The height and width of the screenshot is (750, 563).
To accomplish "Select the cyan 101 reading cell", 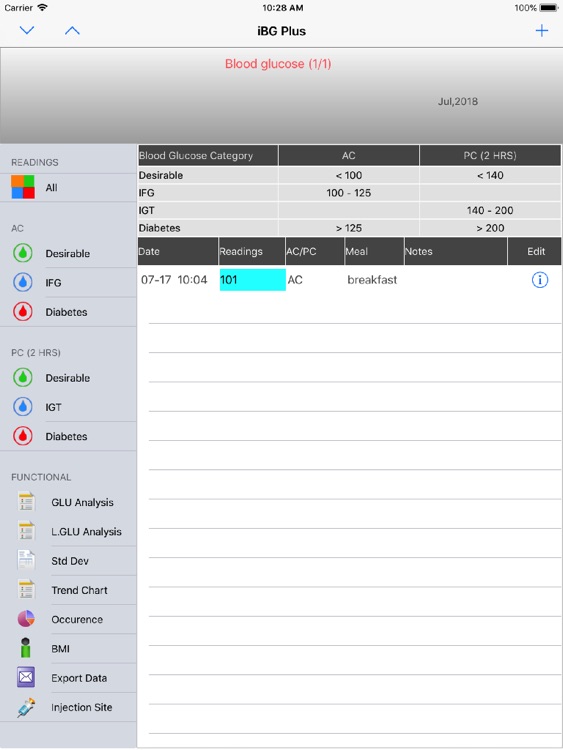I will pos(253,280).
